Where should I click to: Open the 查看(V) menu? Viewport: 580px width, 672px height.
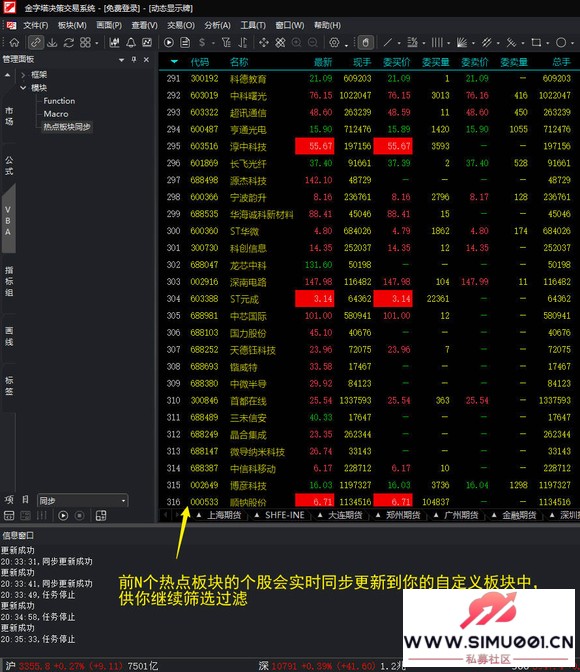[x=144, y=25]
